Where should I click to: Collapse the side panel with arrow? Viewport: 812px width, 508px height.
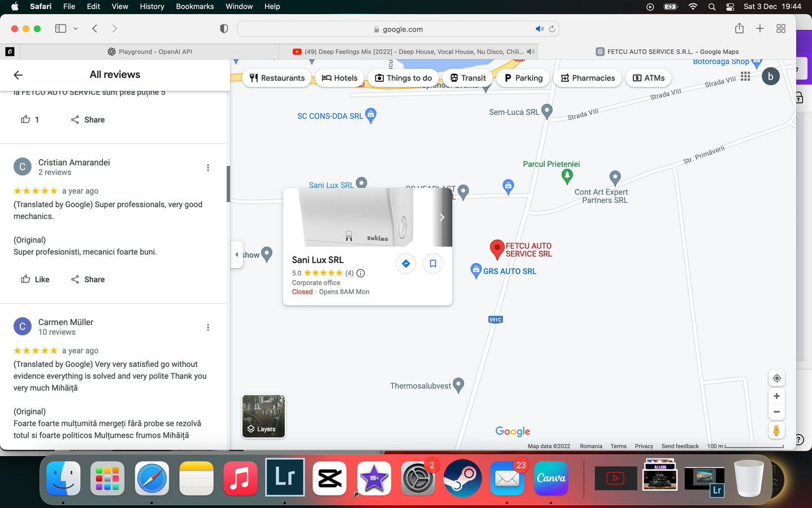(x=237, y=255)
